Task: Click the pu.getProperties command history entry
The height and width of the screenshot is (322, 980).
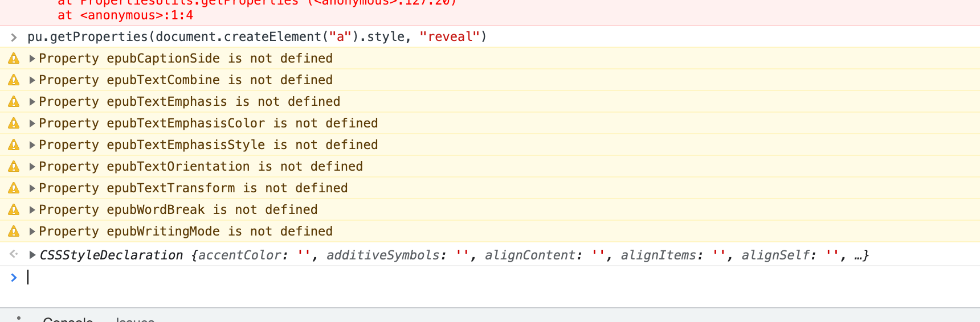Action: [x=257, y=37]
